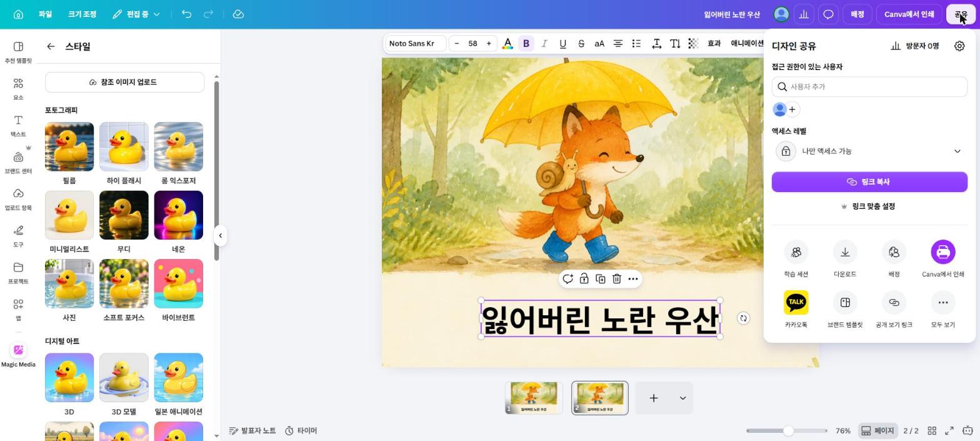Open text color picker
The height and width of the screenshot is (441, 980).
[507, 43]
